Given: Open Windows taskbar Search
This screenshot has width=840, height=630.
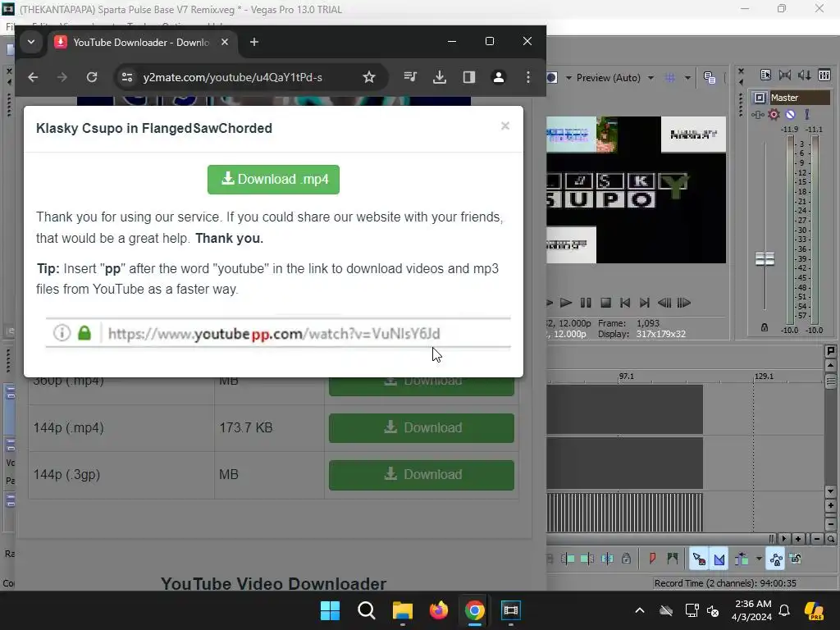Looking at the screenshot, I should pos(367,610).
